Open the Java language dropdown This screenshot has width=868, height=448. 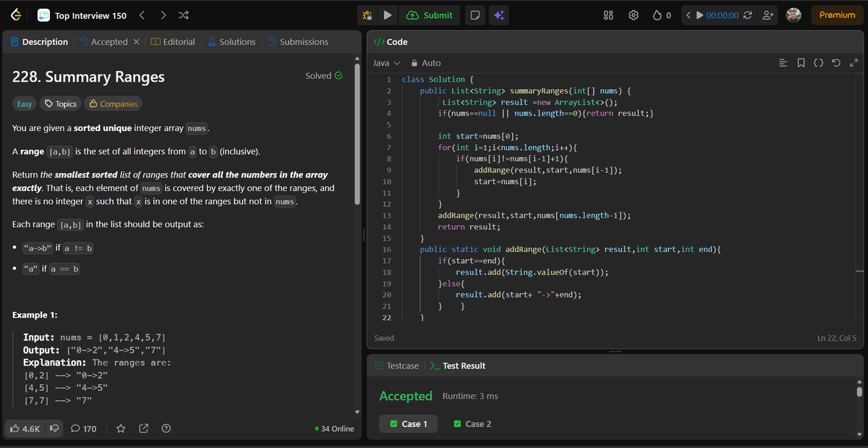coord(386,63)
